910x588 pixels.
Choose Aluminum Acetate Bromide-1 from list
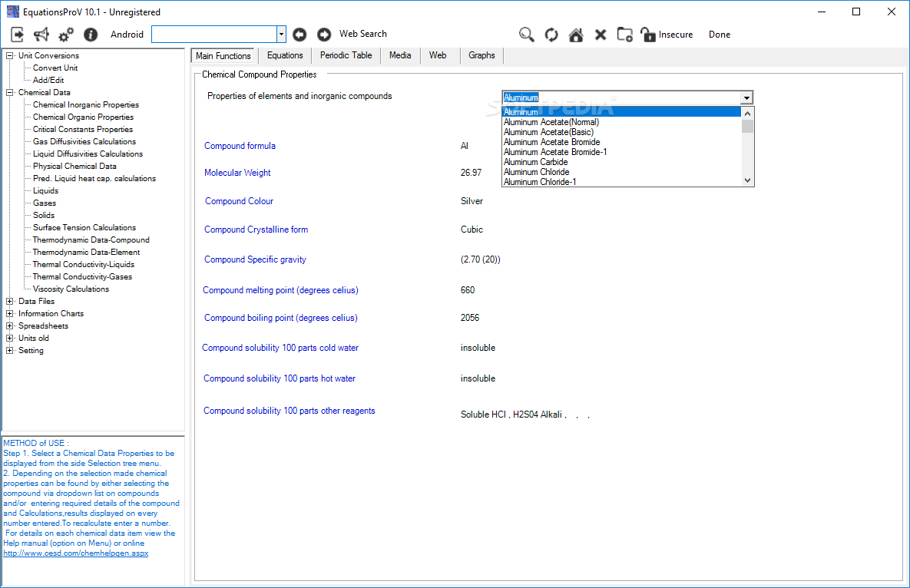(621, 152)
